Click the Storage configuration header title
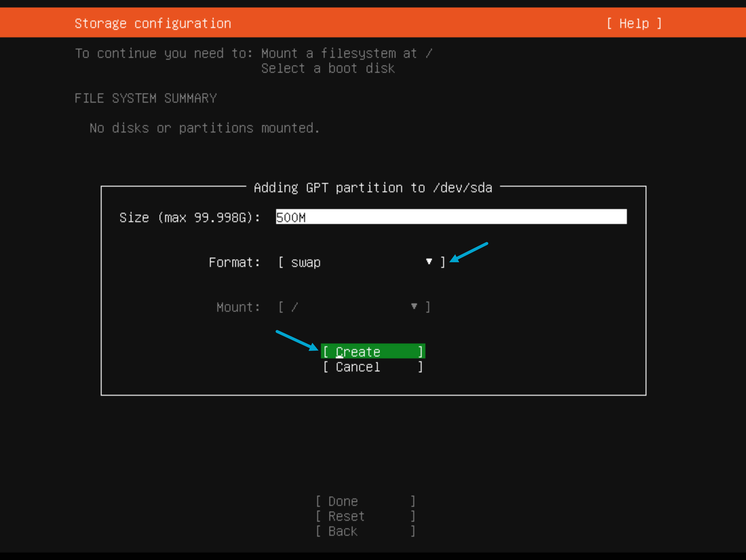This screenshot has height=560, width=746. [x=153, y=24]
